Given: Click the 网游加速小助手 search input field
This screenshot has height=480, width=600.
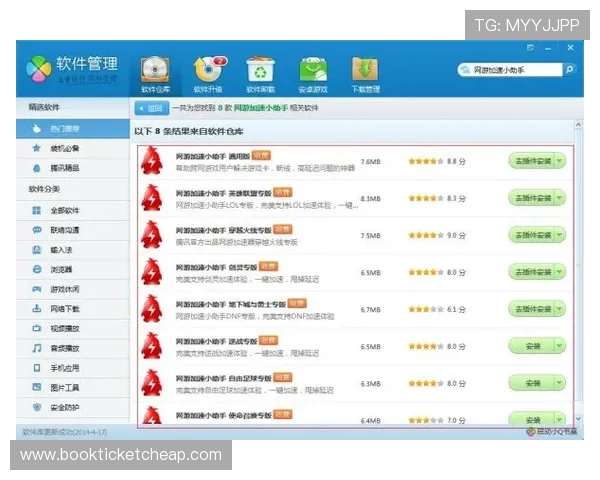Looking at the screenshot, I should coord(510,71).
